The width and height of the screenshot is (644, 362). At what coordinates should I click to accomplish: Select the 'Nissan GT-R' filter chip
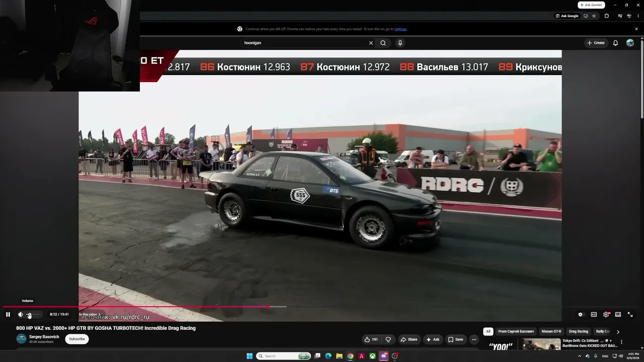click(551, 332)
